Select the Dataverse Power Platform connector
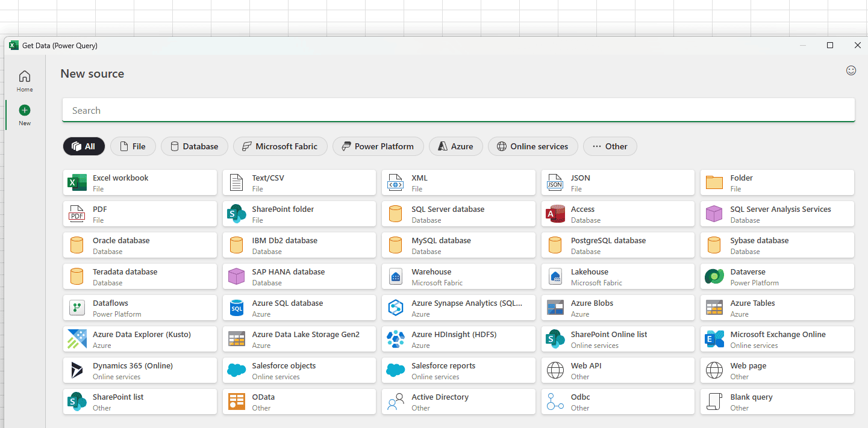The height and width of the screenshot is (428, 868). pos(776,276)
